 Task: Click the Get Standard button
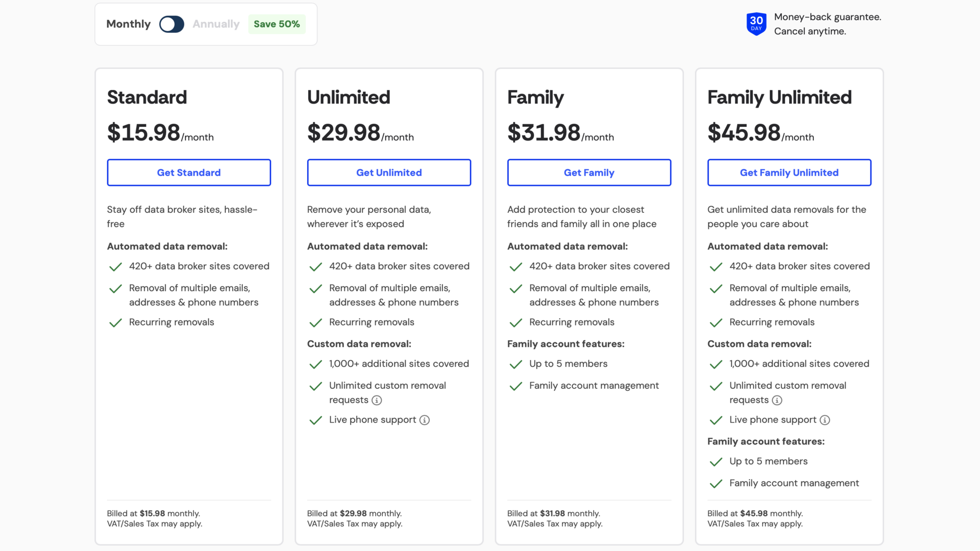pos(188,172)
